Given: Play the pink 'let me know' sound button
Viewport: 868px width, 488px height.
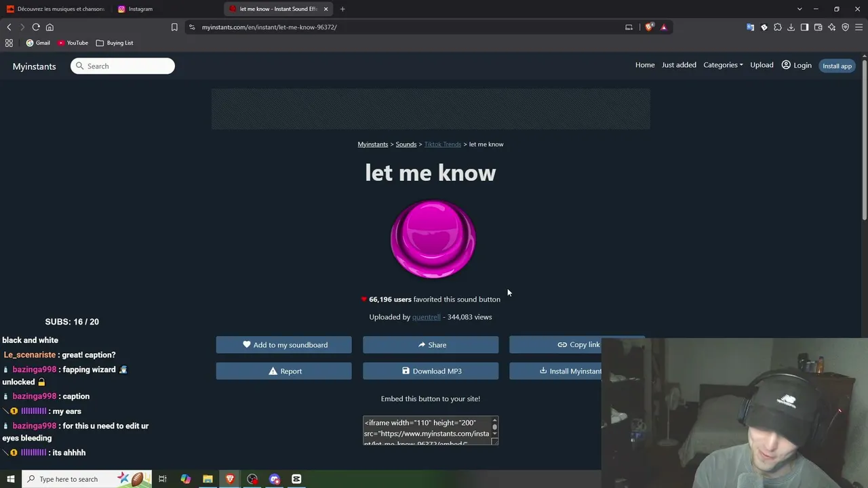Looking at the screenshot, I should coord(433,239).
